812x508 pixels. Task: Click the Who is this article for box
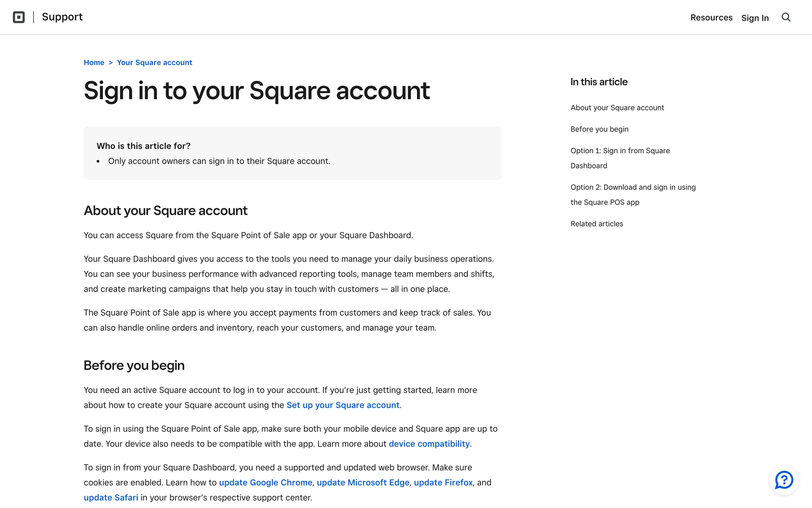(292, 153)
